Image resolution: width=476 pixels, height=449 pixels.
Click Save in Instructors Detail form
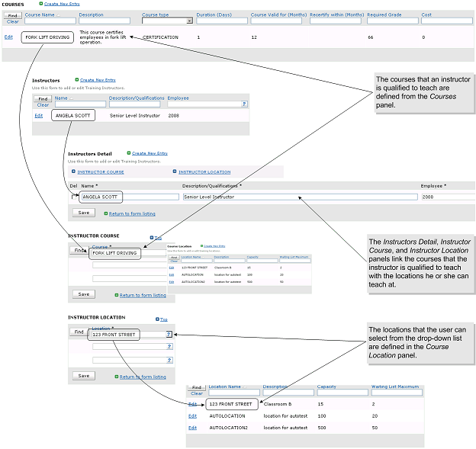coord(83,213)
